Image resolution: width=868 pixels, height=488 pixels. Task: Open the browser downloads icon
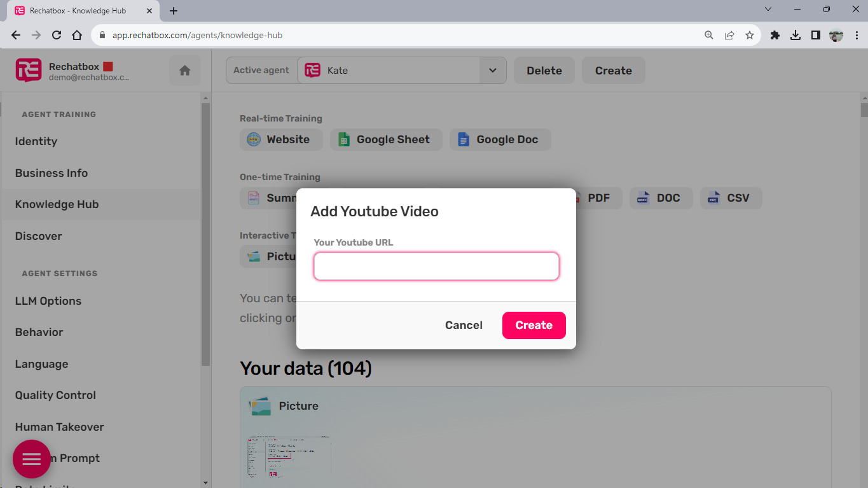796,36
